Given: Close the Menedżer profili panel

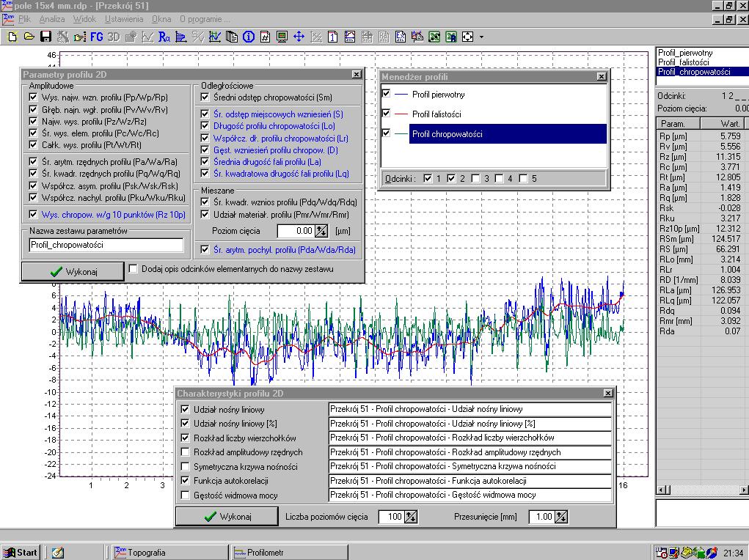Looking at the screenshot, I should tap(602, 76).
